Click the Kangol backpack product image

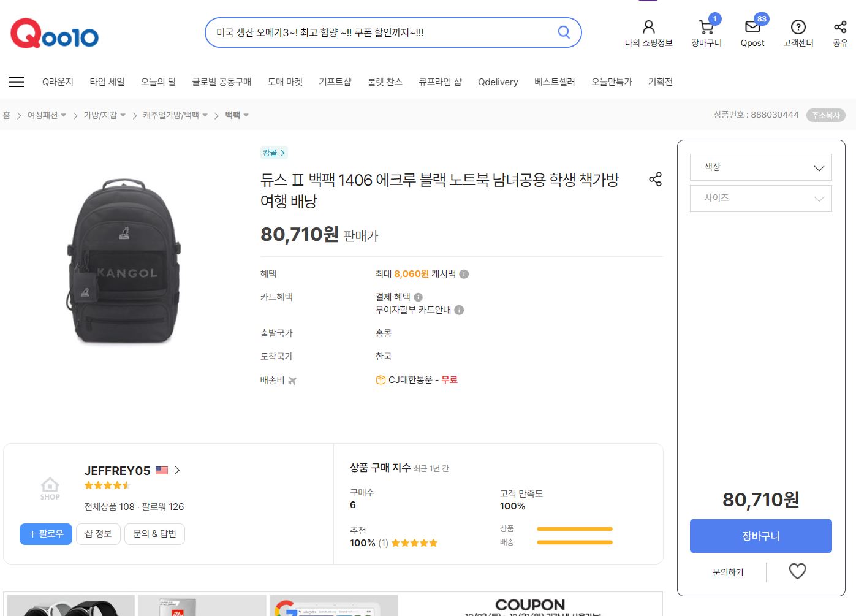[x=124, y=262]
